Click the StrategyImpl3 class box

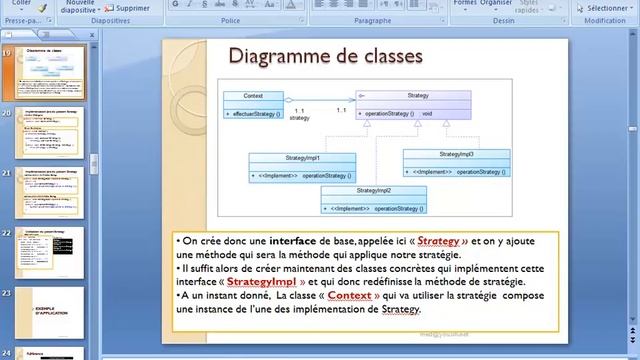tap(456, 163)
